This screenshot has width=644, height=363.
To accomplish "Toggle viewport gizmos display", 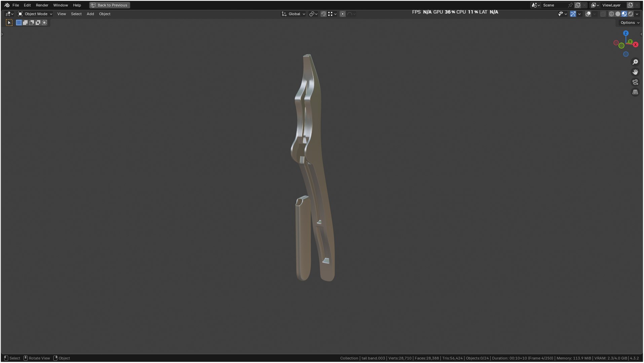I will pos(573,14).
